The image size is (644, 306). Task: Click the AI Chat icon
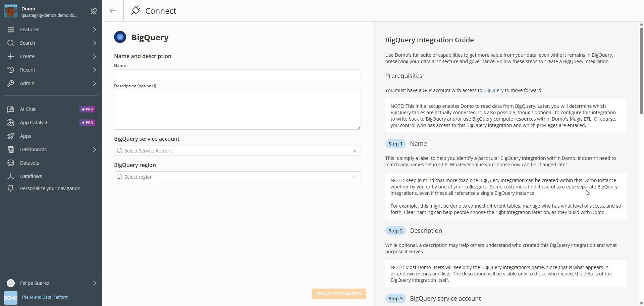[11, 109]
